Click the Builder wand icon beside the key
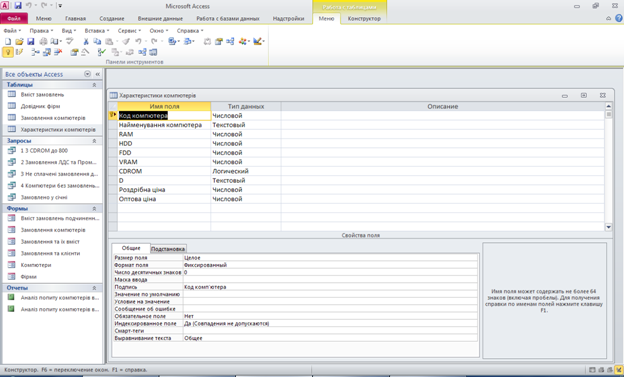 point(19,52)
